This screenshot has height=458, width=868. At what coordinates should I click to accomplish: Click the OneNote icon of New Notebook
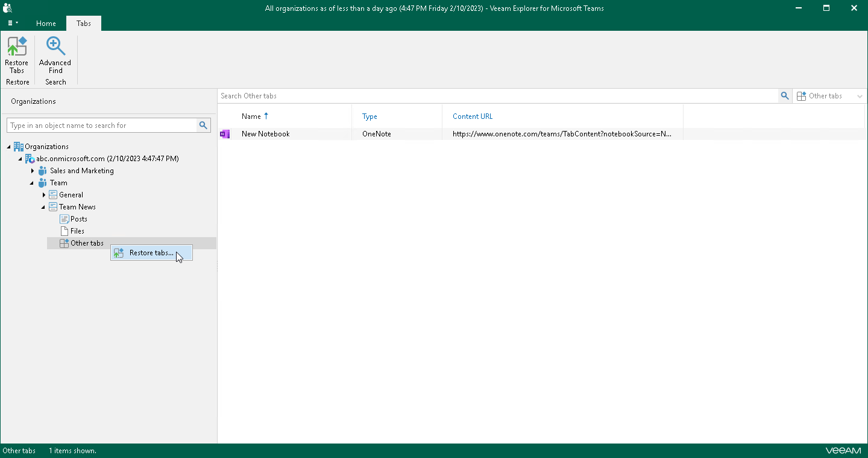tap(225, 134)
